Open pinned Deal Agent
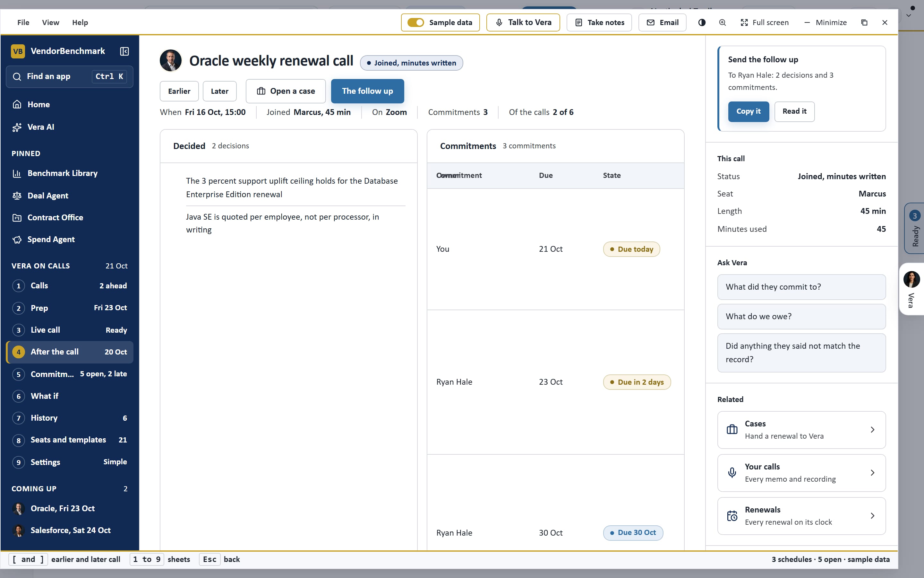Viewport: 924px width, 578px height. [x=70, y=196]
